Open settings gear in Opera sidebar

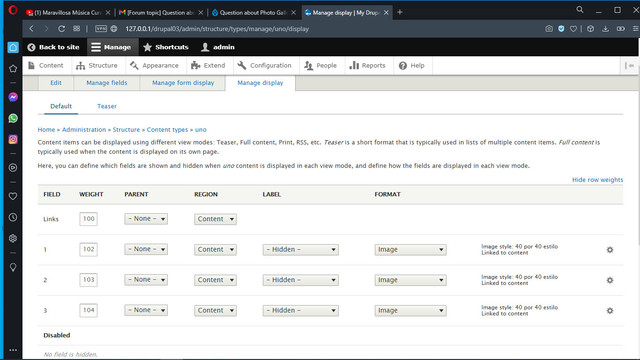(x=13, y=238)
